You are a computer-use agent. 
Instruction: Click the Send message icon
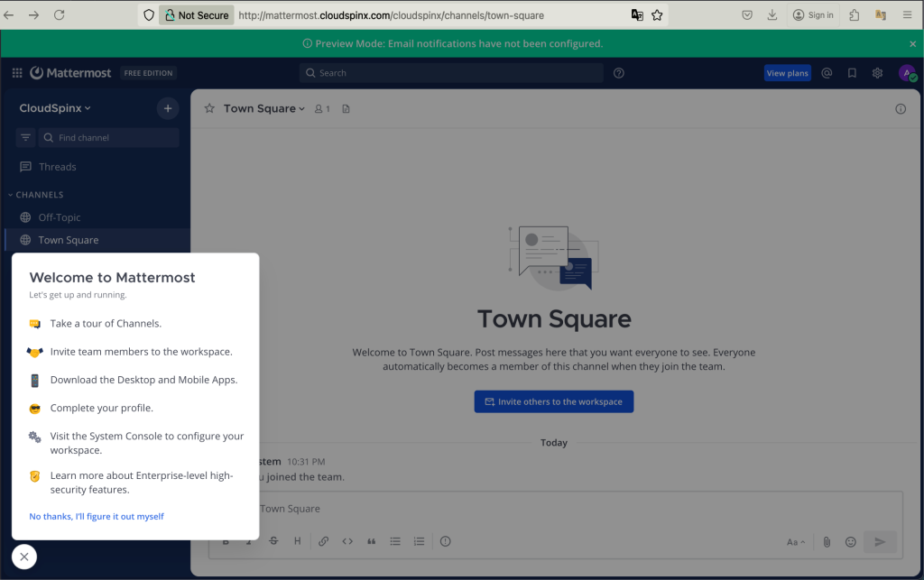pyautogui.click(x=880, y=541)
